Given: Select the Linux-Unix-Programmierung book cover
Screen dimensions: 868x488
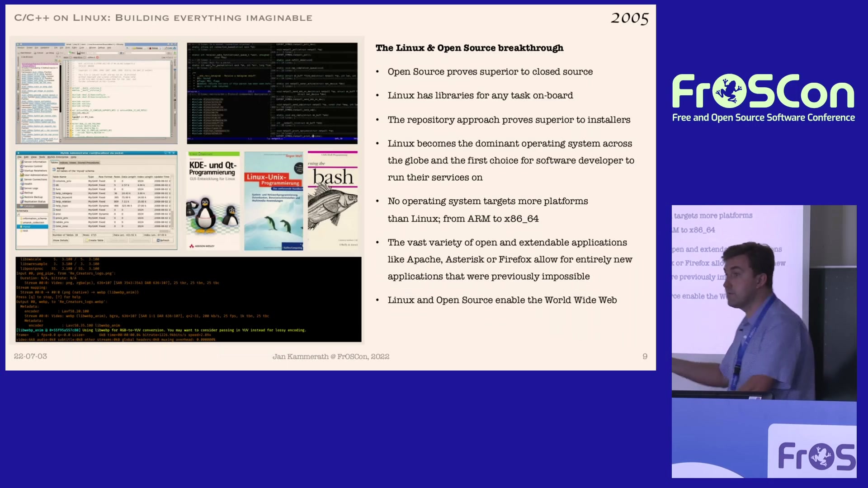Looking at the screenshot, I should (274, 201).
